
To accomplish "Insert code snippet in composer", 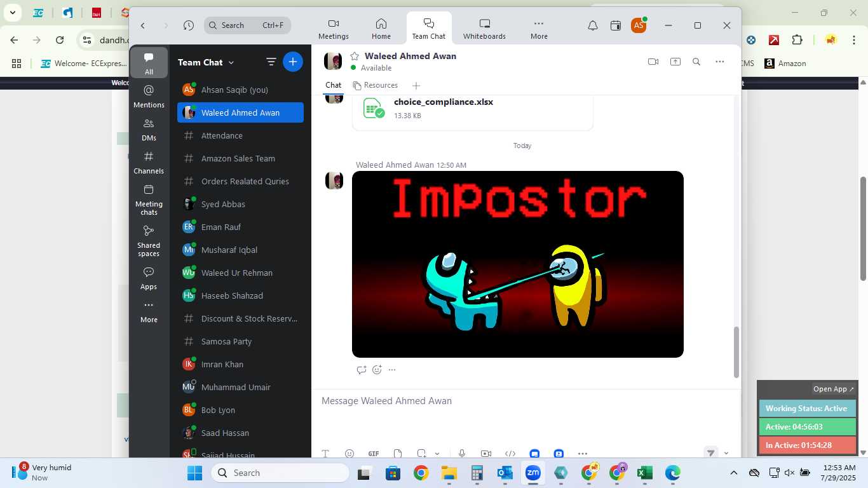I will (x=510, y=454).
